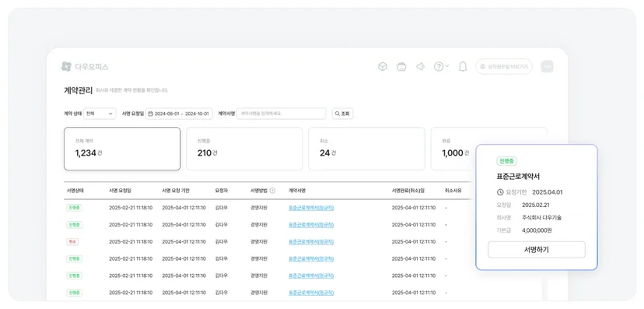Select the 진행중 210건 summary card

244,149
